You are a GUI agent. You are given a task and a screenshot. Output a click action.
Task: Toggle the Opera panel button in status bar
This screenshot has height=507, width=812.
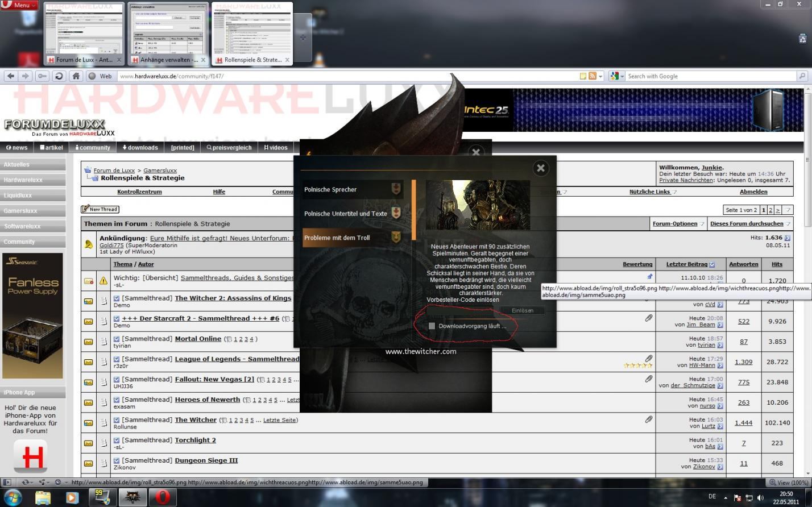click(x=7, y=482)
